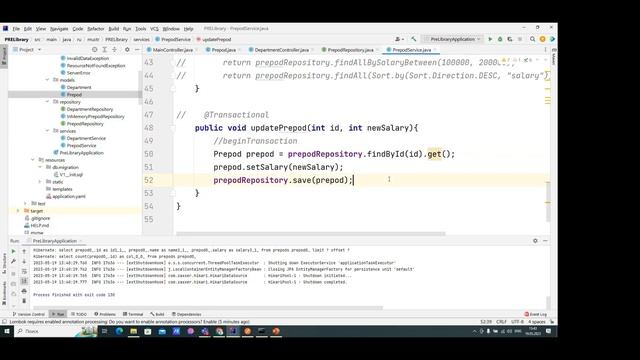640x360 pixels.
Task: Open the Refactor menu
Action: pyautogui.click(x=96, y=29)
